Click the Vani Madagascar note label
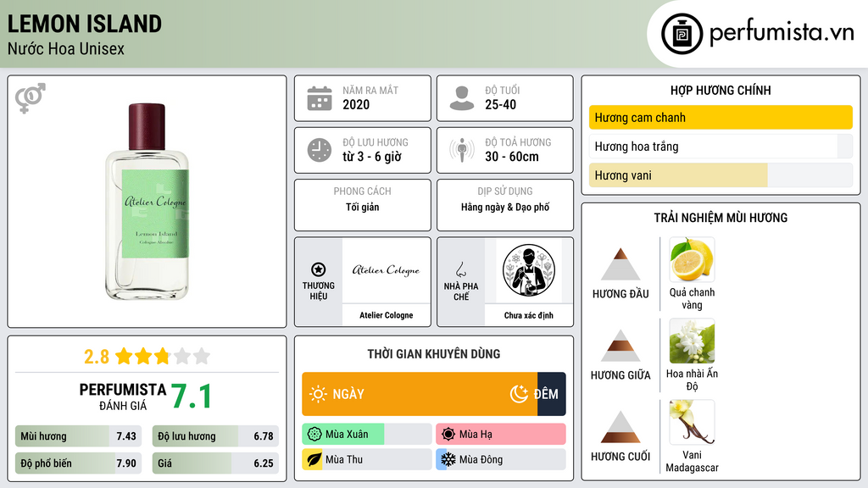 [692, 461]
